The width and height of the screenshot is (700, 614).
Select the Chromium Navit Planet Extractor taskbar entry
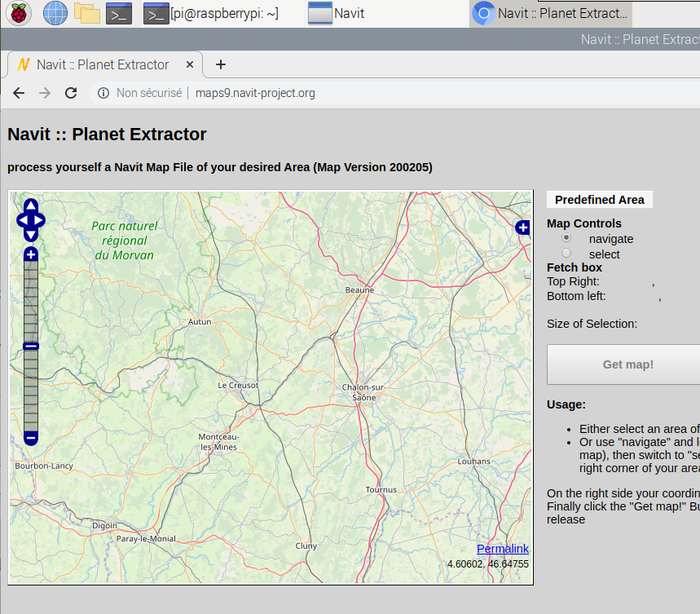pos(551,13)
